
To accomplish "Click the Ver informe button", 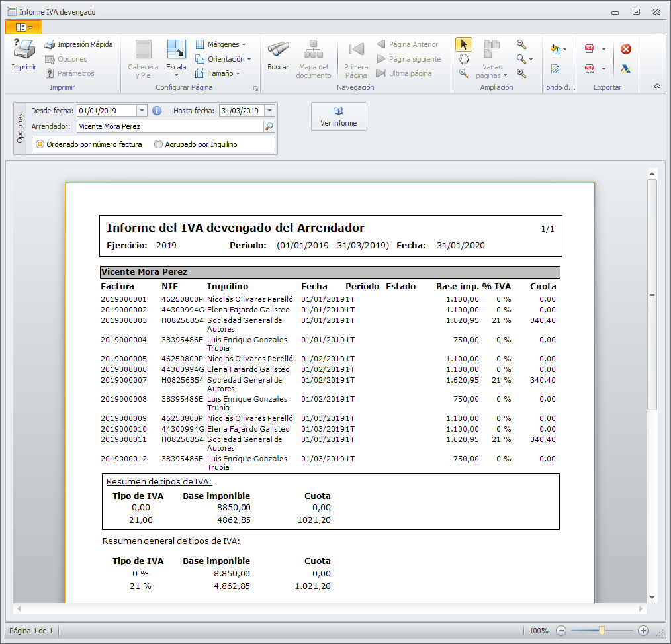I will (x=339, y=116).
